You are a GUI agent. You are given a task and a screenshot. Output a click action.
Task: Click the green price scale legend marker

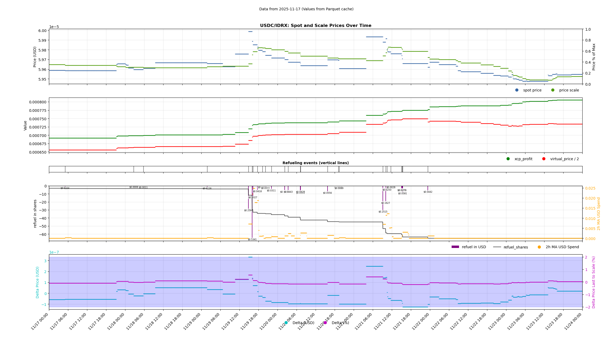[x=553, y=90]
